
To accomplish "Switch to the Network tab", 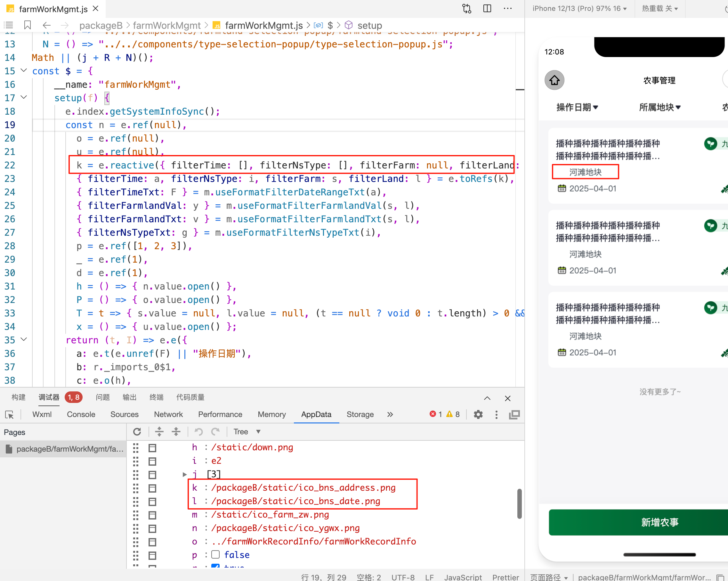I will [168, 414].
